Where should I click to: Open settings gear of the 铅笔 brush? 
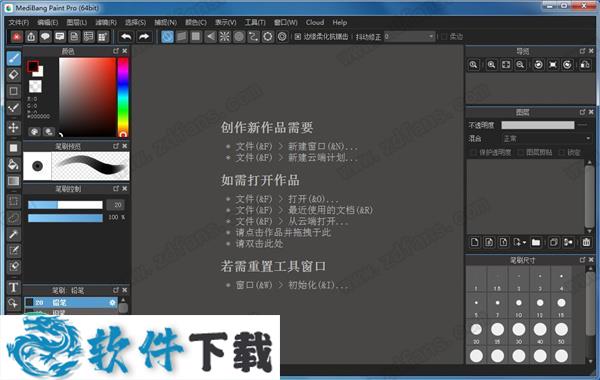point(112,302)
